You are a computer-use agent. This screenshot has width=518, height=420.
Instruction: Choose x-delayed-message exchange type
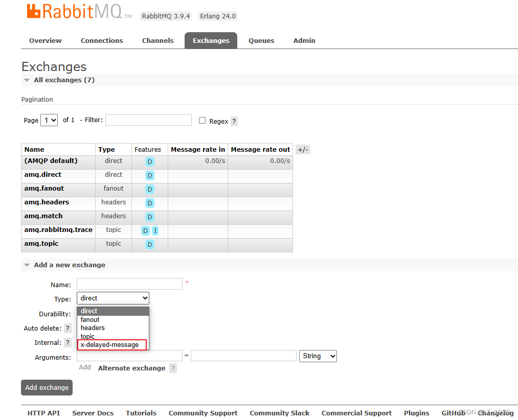pos(112,345)
